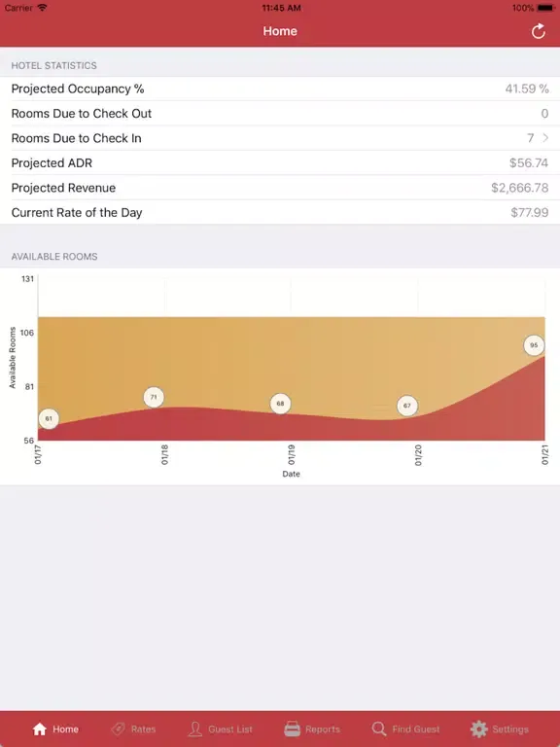The height and width of the screenshot is (747, 560).
Task: Select the Projected Occupancy % row
Action: point(280,89)
